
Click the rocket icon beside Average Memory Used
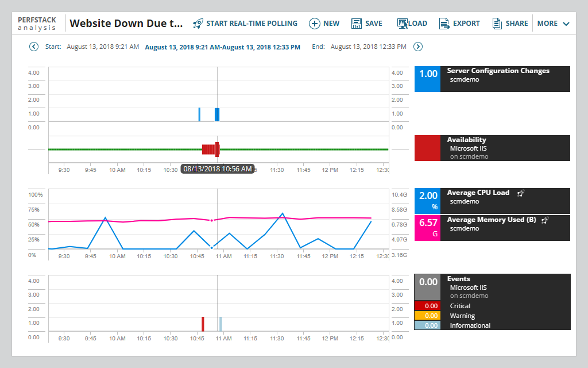pos(544,220)
